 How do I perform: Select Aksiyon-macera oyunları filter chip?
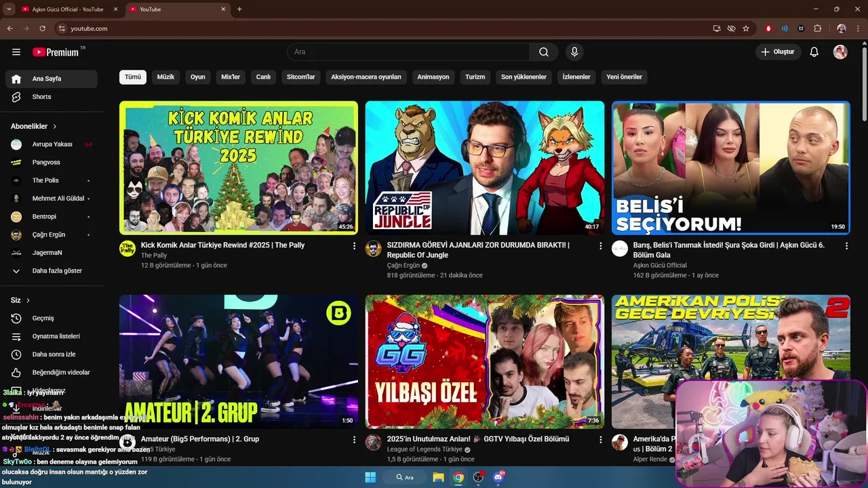366,77
